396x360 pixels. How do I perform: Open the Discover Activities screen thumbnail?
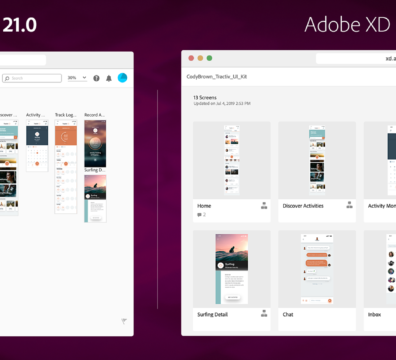(x=317, y=160)
